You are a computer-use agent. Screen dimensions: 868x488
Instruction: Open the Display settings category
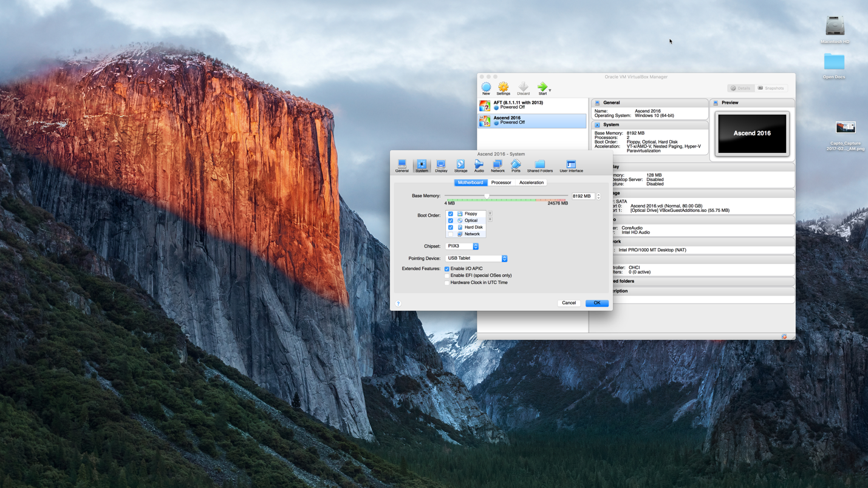[441, 166]
